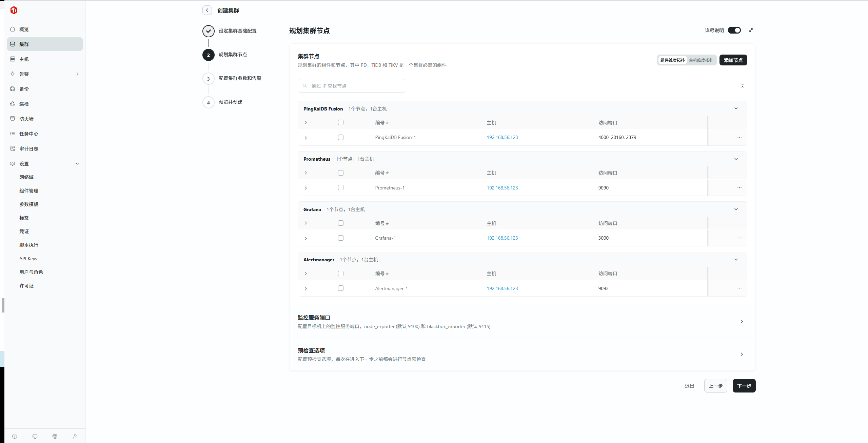868x443 pixels.
Task: Toggle the 详尽说明 switch
Action: [x=734, y=30]
